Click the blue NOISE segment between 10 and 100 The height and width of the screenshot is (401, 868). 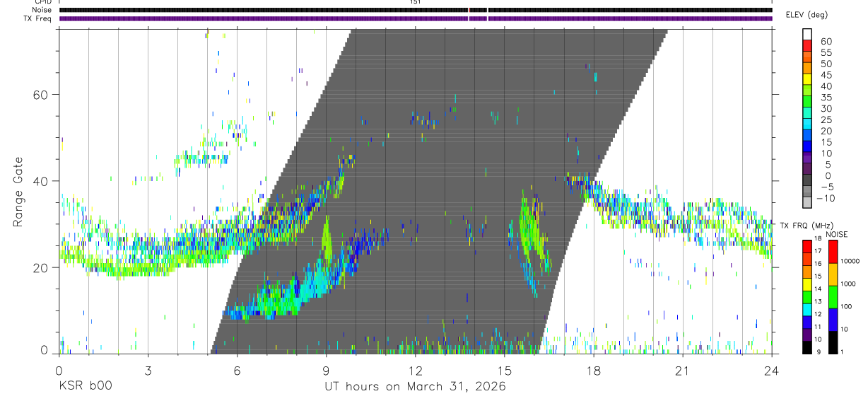tap(833, 320)
